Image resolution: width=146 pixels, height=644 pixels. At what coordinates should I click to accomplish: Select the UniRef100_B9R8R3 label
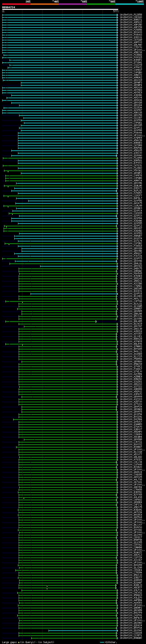point(131,143)
